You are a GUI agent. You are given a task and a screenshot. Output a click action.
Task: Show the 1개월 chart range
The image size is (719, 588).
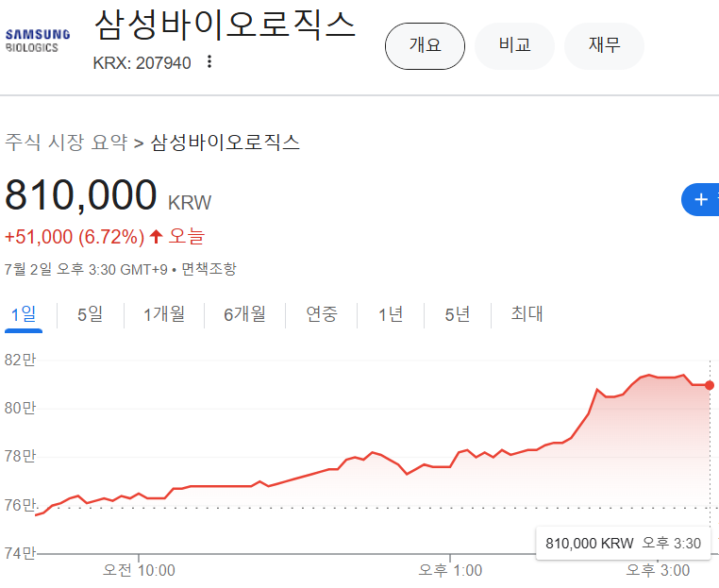(x=164, y=314)
